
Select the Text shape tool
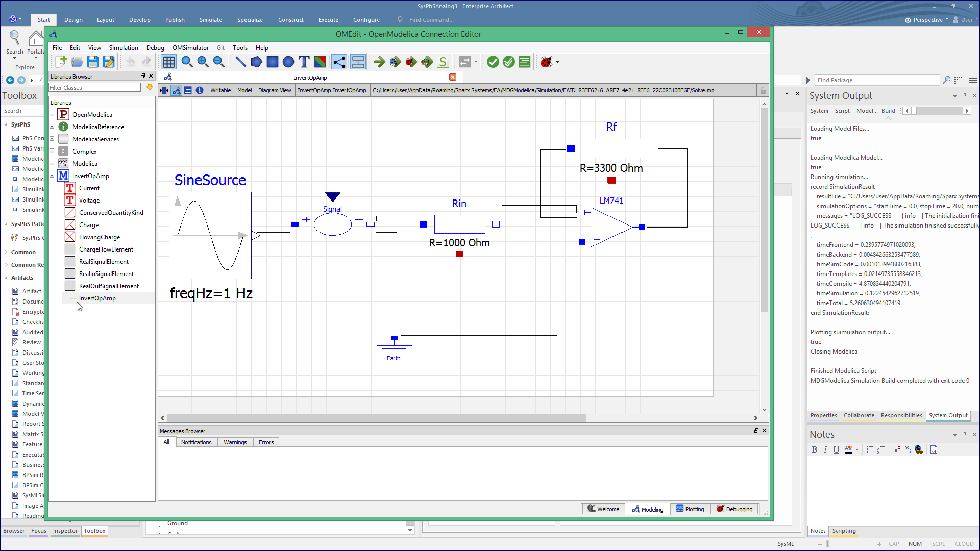304,62
